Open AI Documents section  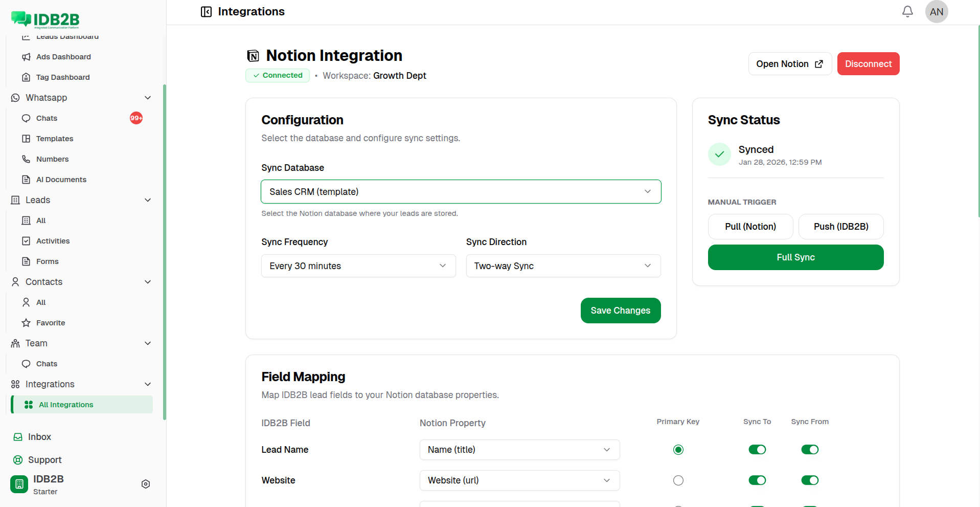pos(61,179)
